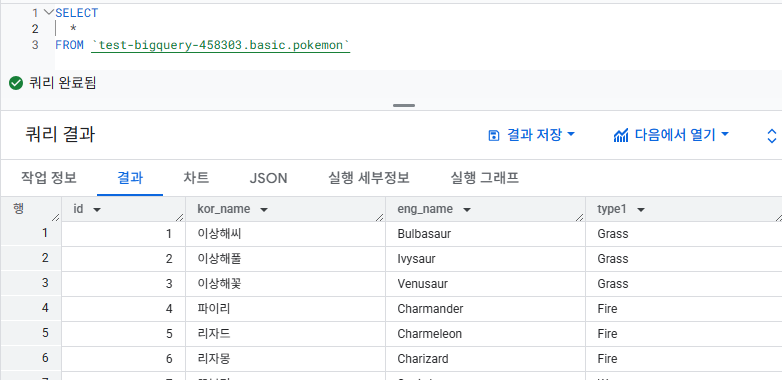The width and height of the screenshot is (782, 380).
Task: Select the 이상해씨 cell
Action: [285, 234]
